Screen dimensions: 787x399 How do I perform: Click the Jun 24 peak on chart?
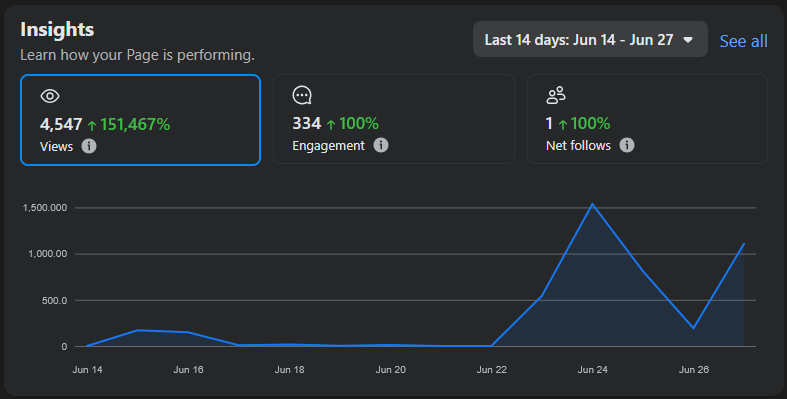click(x=592, y=204)
